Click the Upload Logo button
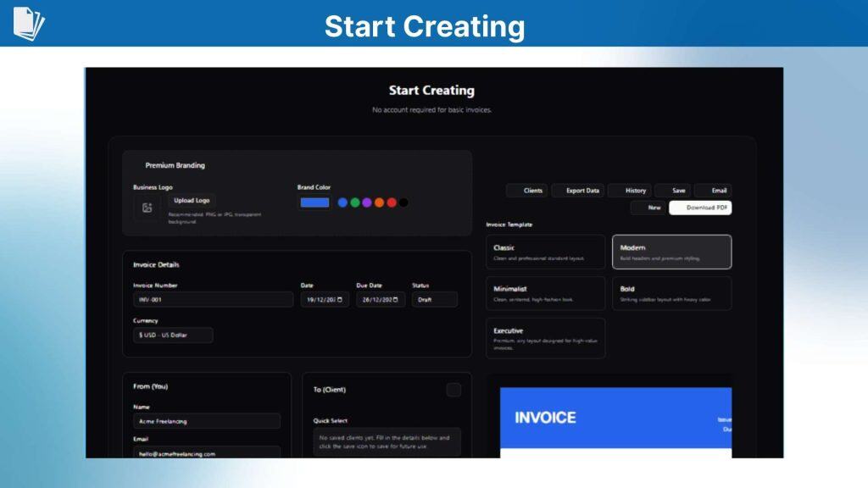This screenshot has width=868, height=488. click(x=191, y=200)
